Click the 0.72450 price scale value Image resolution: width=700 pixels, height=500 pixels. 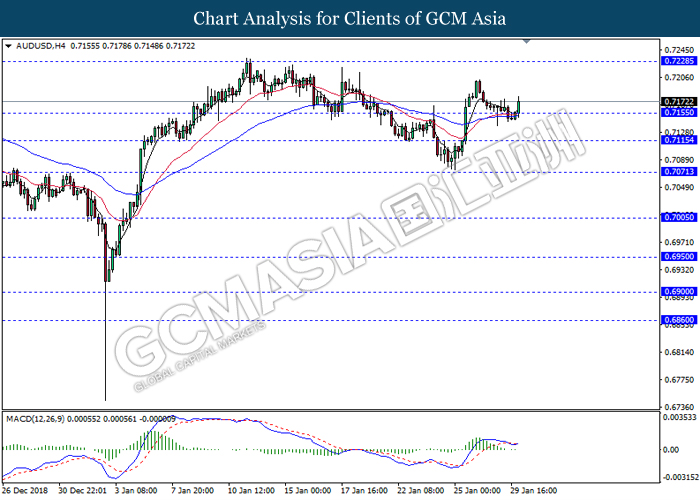pos(679,50)
